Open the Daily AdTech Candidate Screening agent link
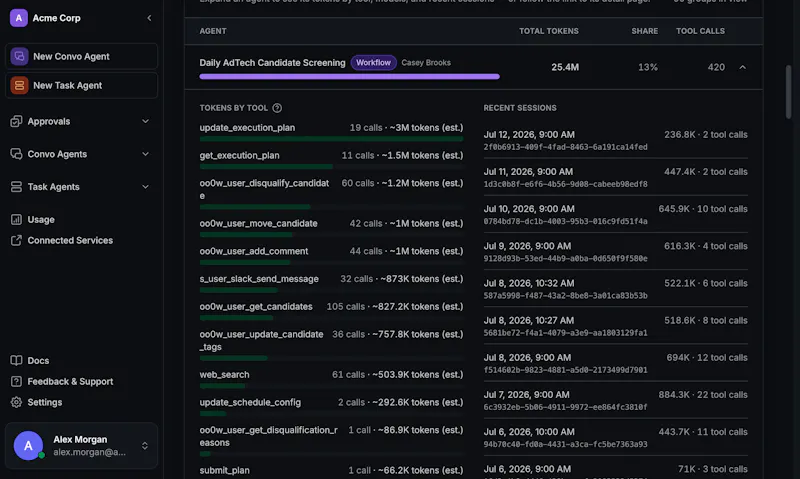 click(272, 63)
